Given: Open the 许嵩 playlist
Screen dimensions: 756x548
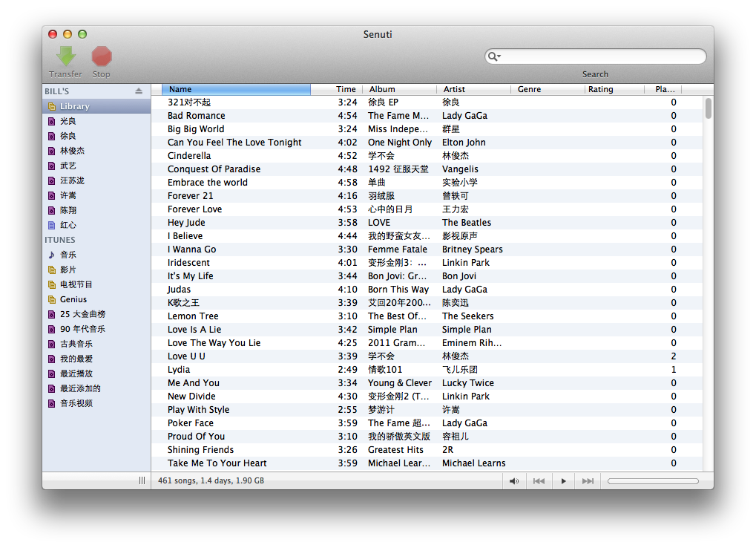Looking at the screenshot, I should click(96, 195).
